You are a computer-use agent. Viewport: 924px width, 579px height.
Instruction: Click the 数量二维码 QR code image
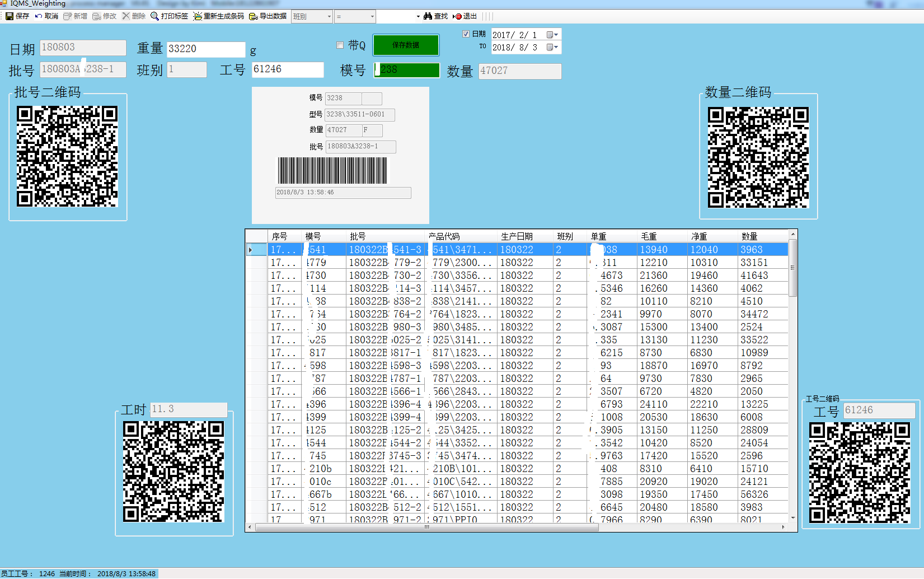click(x=758, y=158)
